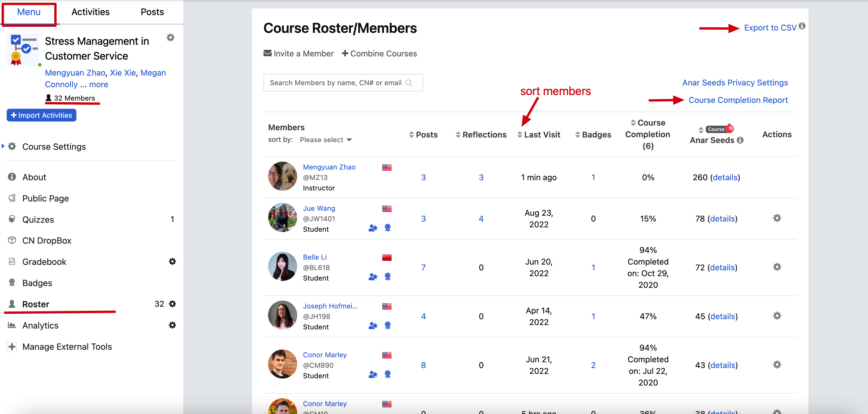Click Mengyuan Zhao's profile photo
Screen dimensions: 868x414
point(282,176)
